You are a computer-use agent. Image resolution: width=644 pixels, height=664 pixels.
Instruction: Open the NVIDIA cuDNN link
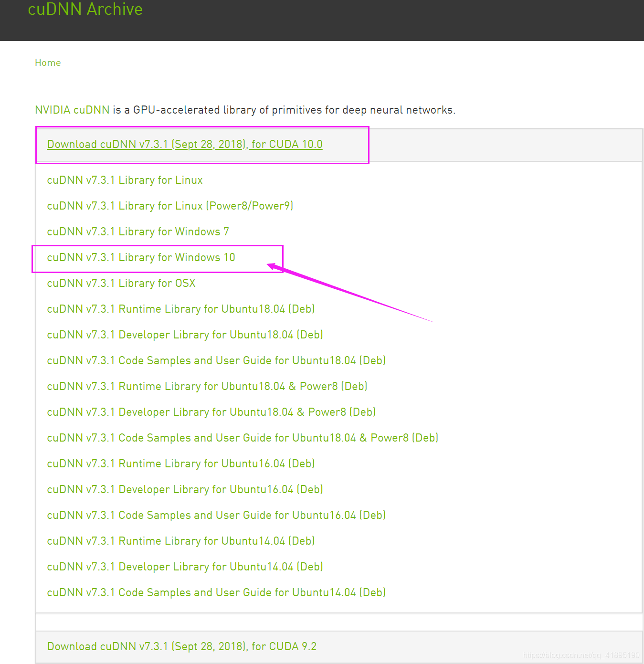[x=72, y=110]
